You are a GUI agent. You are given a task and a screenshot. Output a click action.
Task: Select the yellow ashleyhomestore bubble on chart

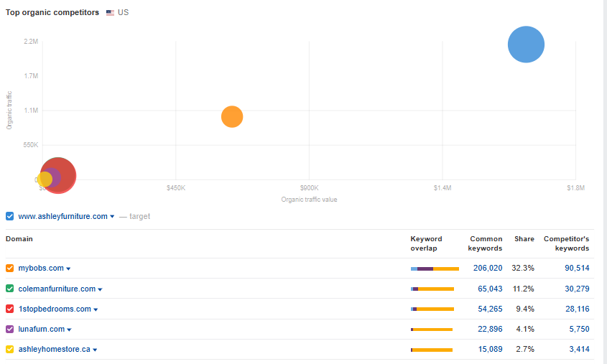[x=44, y=179]
